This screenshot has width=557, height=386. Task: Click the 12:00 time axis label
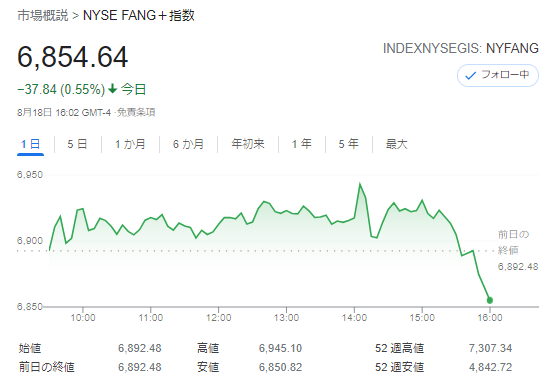click(x=218, y=317)
